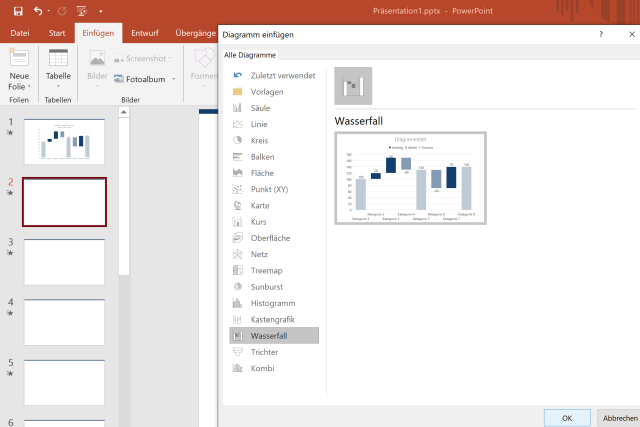Expand the Neue Folie dropdown
The height and width of the screenshot is (427, 640).
(x=19, y=87)
